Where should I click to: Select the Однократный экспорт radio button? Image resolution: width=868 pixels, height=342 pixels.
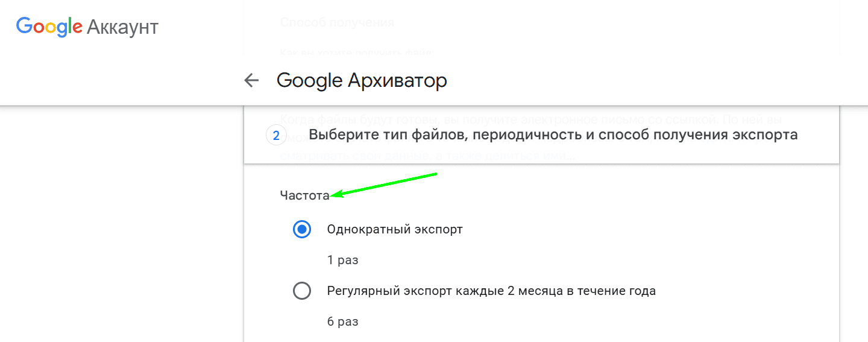tap(302, 229)
